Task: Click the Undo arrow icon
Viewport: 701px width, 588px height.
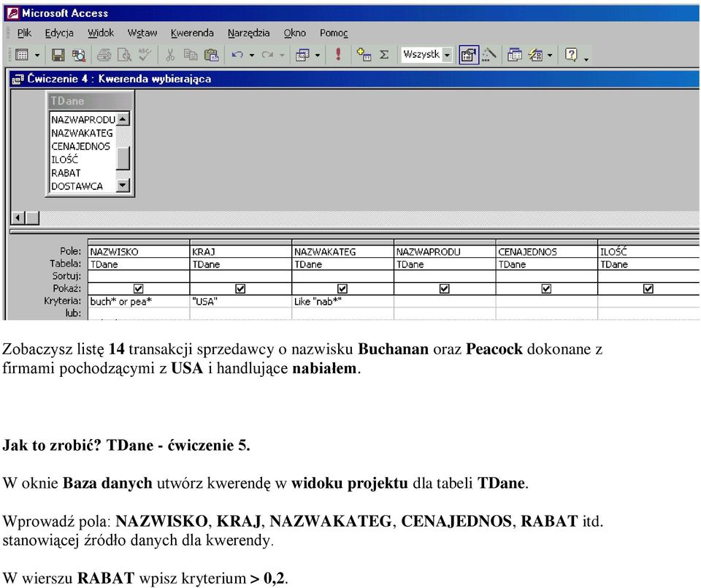Action: click(x=237, y=55)
